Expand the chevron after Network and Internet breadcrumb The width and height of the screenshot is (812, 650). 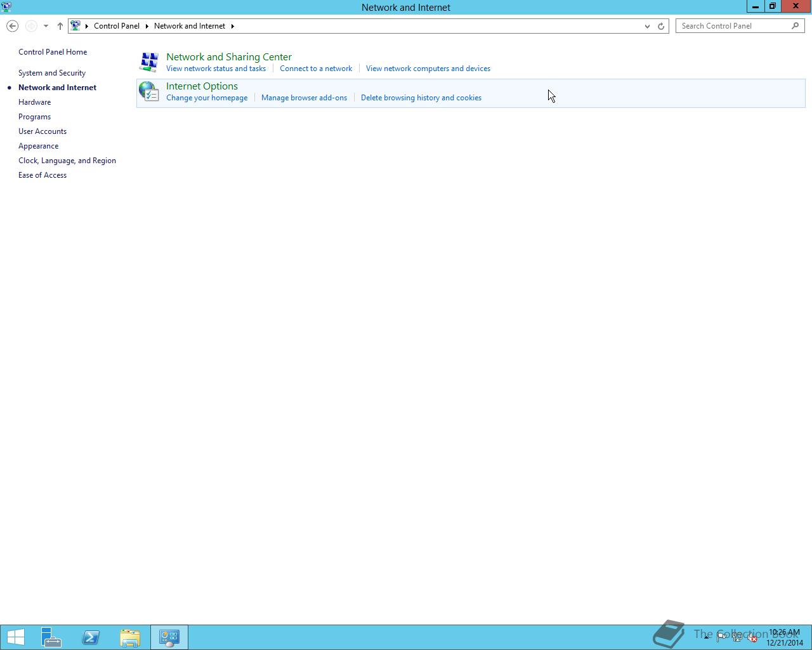233,26
